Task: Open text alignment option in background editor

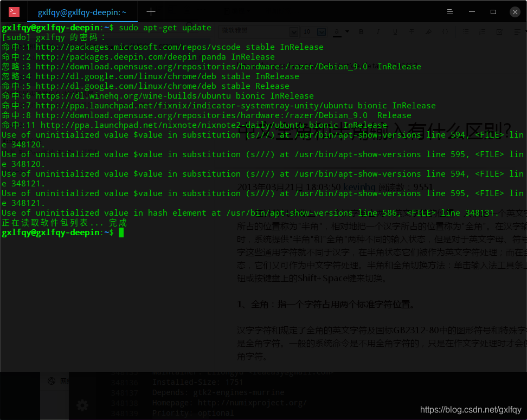Action: pos(517,32)
